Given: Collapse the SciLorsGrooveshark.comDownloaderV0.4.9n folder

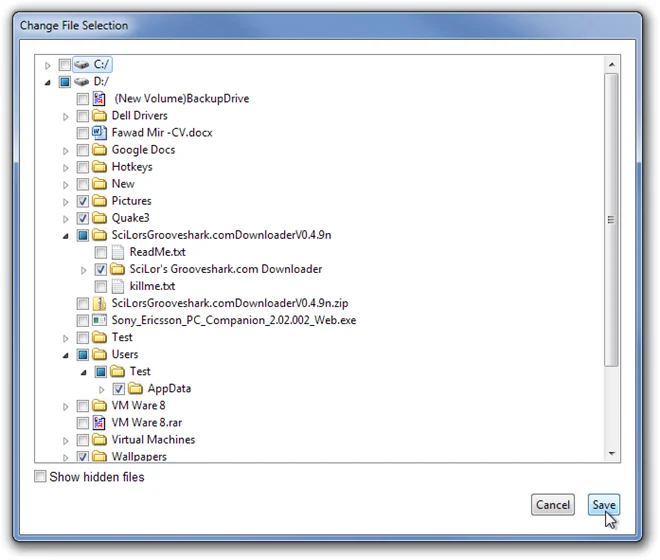Looking at the screenshot, I should [x=66, y=236].
